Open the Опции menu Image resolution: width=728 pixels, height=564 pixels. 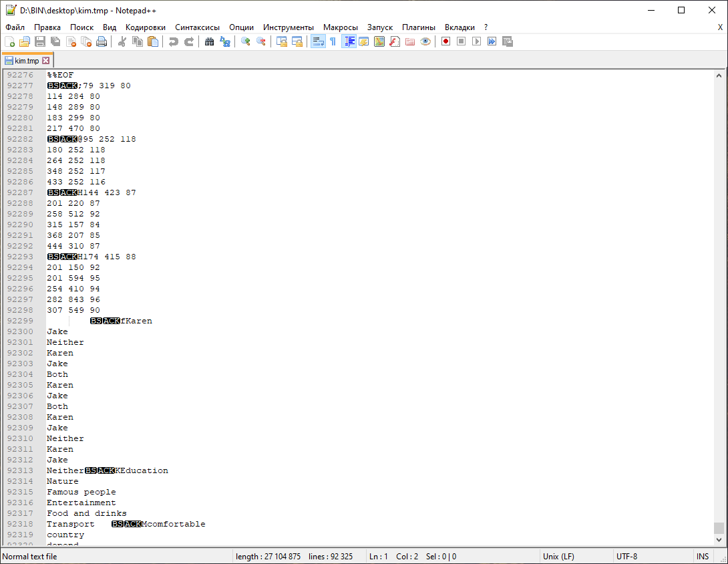click(241, 27)
